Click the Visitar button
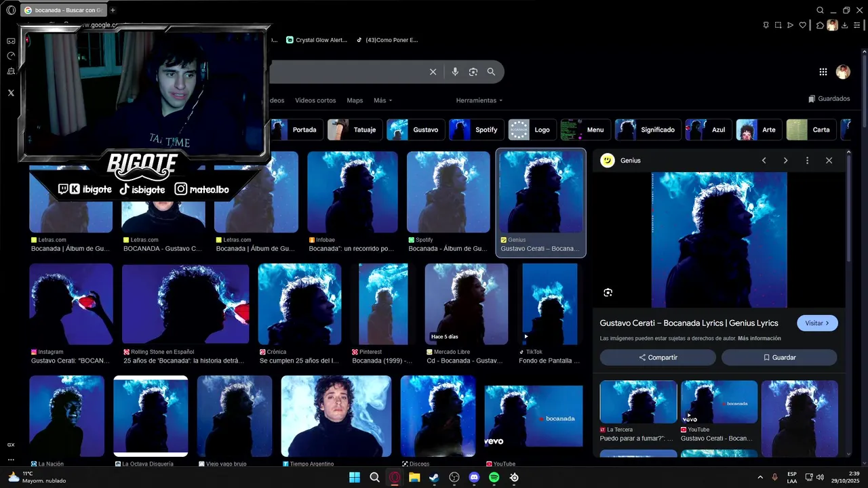 tap(817, 323)
